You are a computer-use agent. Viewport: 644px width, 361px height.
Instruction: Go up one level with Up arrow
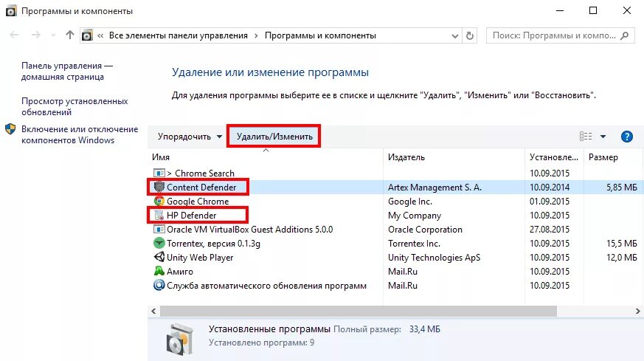tap(70, 35)
